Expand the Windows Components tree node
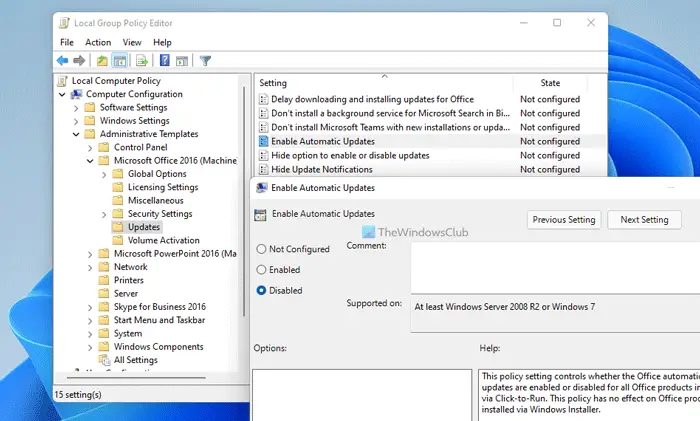700x421 pixels. click(x=90, y=347)
